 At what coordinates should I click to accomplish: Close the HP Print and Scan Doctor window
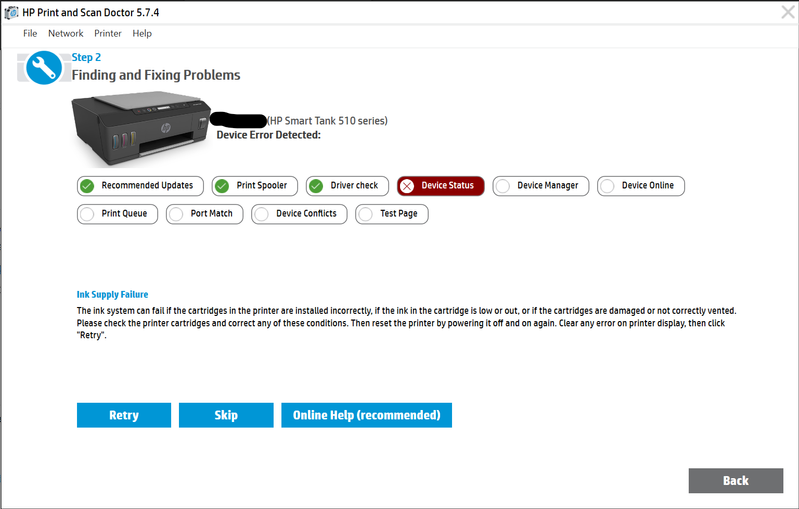[x=788, y=12]
